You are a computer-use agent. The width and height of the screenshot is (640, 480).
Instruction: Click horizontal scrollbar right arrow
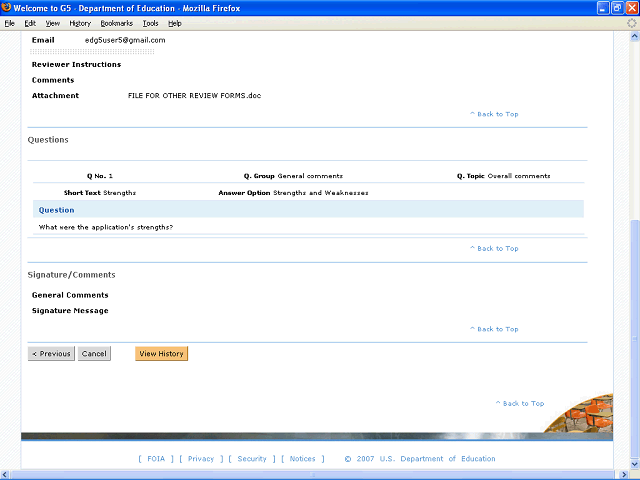point(624,475)
